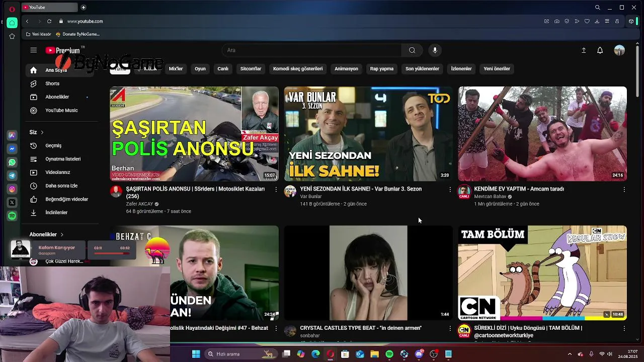Open the upload/create icon in YouTube header
The width and height of the screenshot is (644, 362).
coord(584,50)
